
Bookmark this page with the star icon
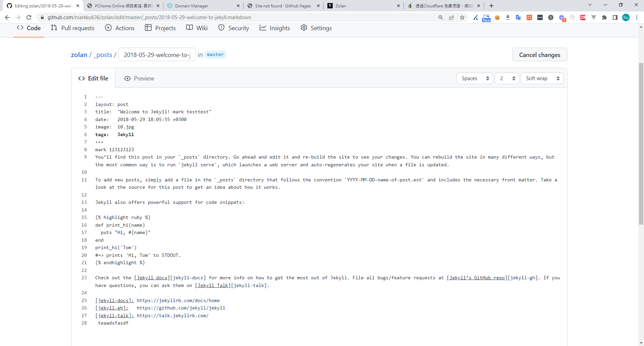(462, 17)
